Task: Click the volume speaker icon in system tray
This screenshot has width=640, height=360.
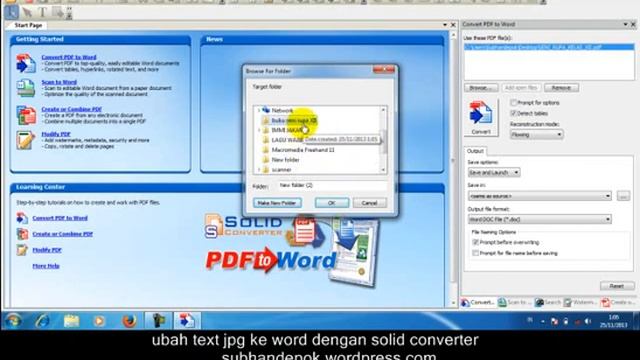Action: (x=588, y=322)
